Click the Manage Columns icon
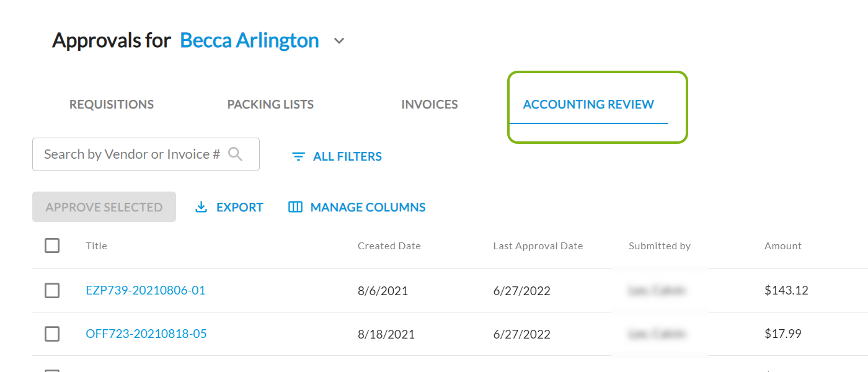Image resolution: width=868 pixels, height=372 pixels. pos(295,207)
